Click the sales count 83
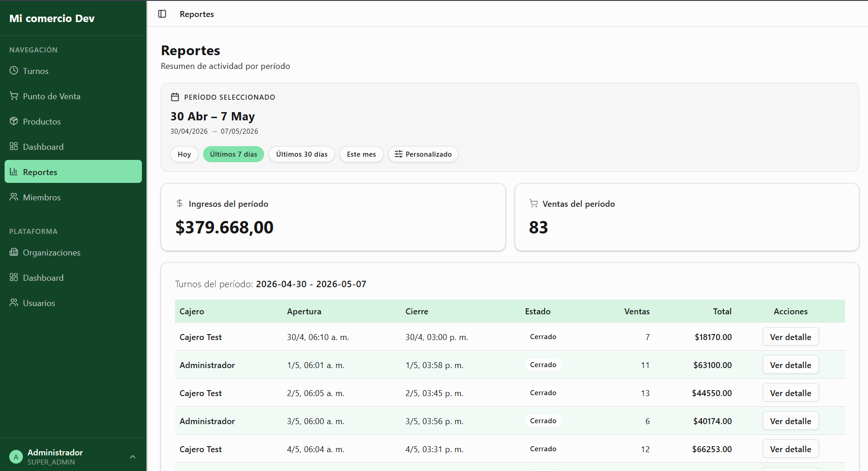Screen dimensions: 868x471 (538, 227)
